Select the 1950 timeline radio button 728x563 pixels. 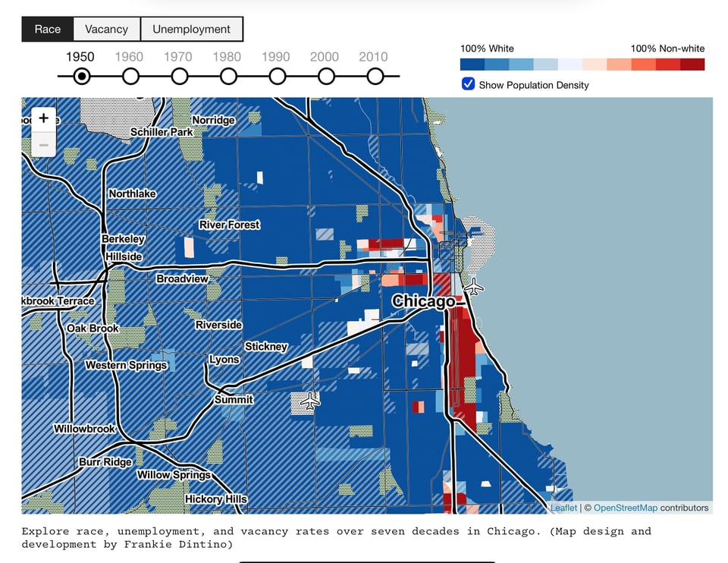click(82, 77)
